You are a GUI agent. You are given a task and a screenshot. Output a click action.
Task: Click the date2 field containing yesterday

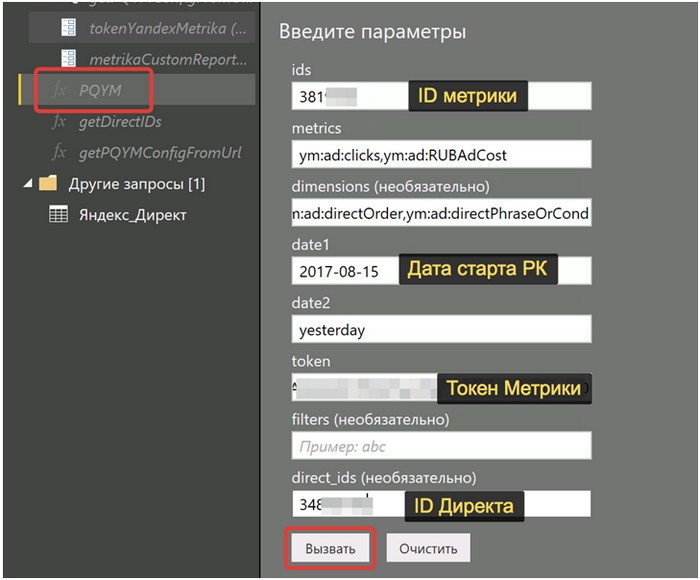click(x=442, y=329)
